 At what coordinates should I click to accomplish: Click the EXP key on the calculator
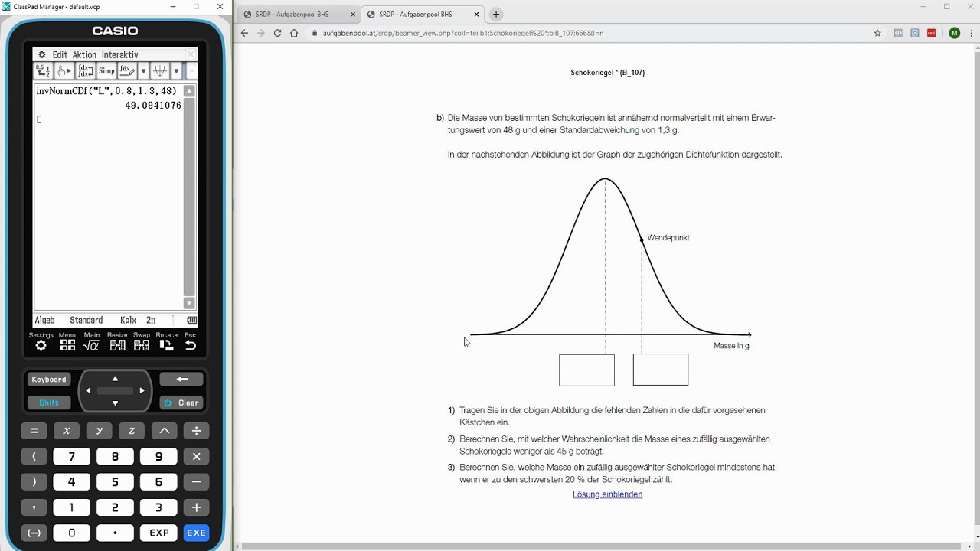click(x=159, y=533)
